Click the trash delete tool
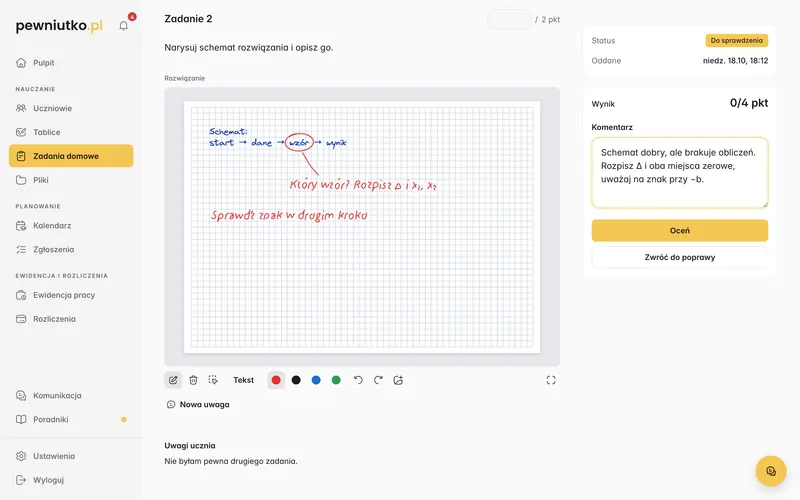 coord(193,380)
